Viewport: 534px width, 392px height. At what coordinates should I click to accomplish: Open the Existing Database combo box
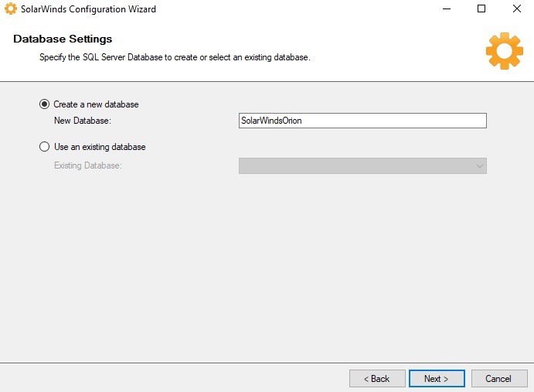tap(355, 166)
